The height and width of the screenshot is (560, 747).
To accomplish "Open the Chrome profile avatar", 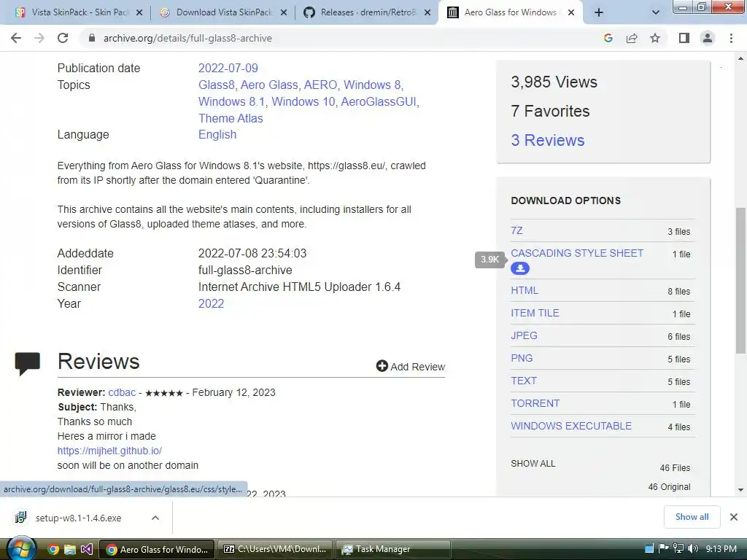I will click(708, 38).
